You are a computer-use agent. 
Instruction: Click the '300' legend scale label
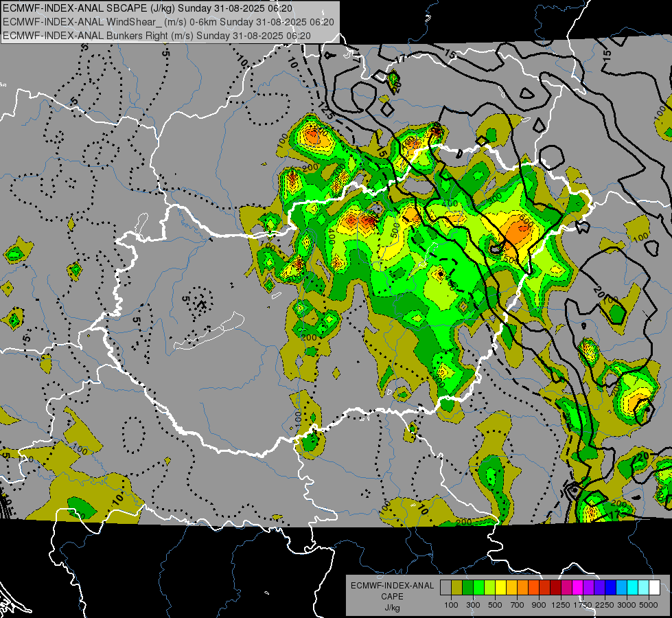[473, 605]
